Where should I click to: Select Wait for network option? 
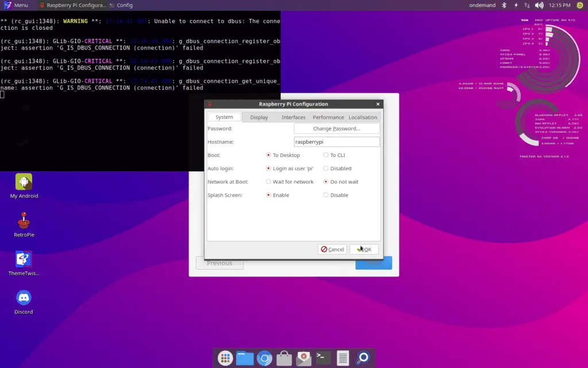click(x=289, y=182)
